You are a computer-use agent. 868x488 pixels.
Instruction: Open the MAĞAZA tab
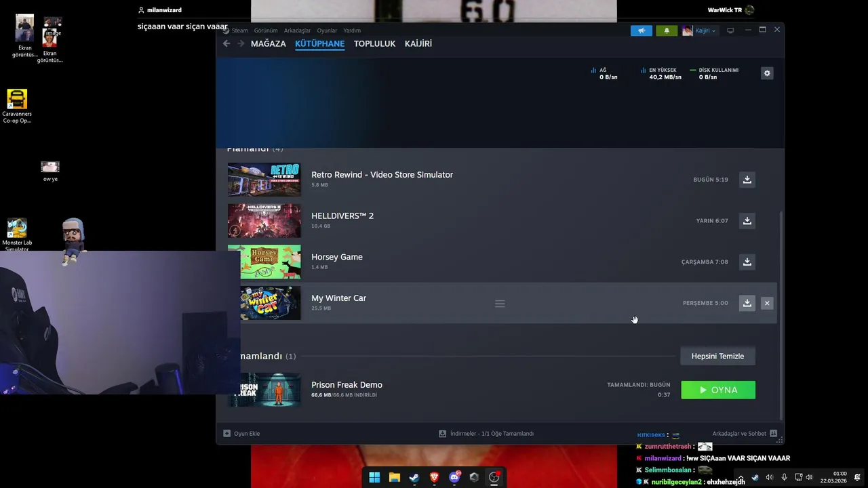point(269,43)
